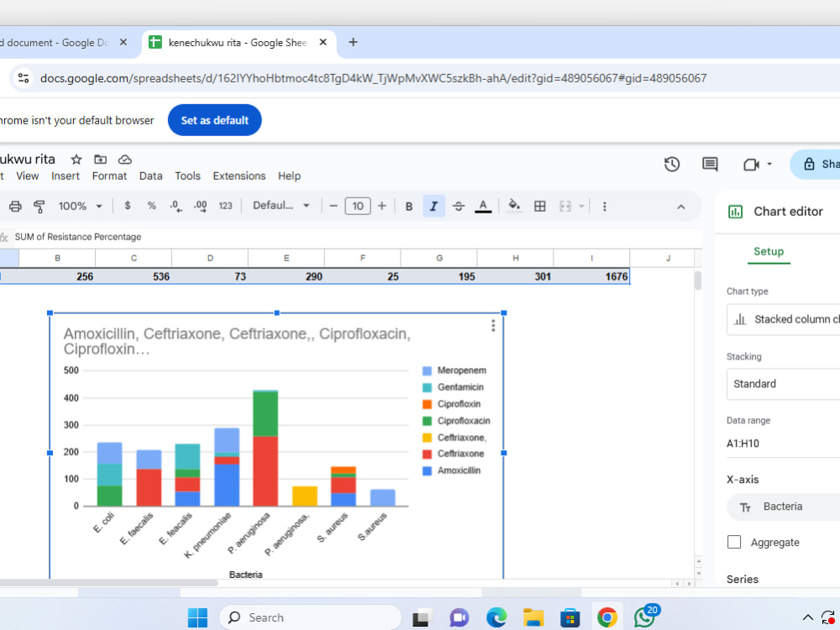Open the Windows Start menu
This screenshot has height=630, width=840.
[x=197, y=617]
